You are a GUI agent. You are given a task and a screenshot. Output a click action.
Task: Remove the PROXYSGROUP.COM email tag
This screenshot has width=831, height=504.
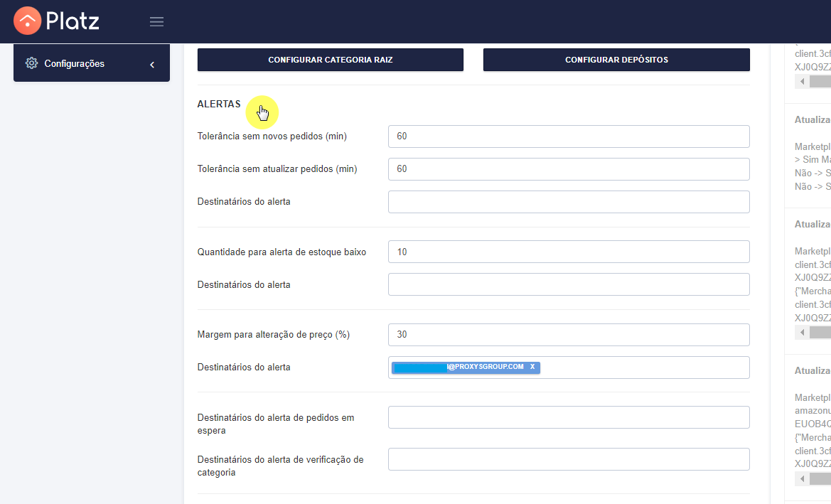coord(532,367)
